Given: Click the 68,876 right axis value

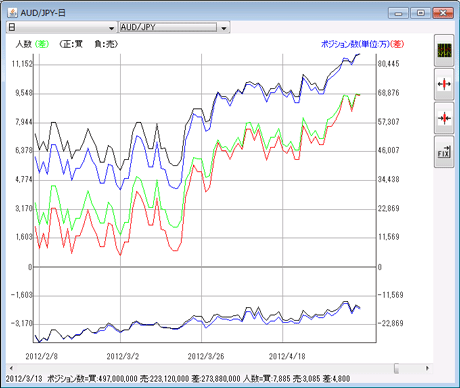Looking at the screenshot, I should click(388, 93).
